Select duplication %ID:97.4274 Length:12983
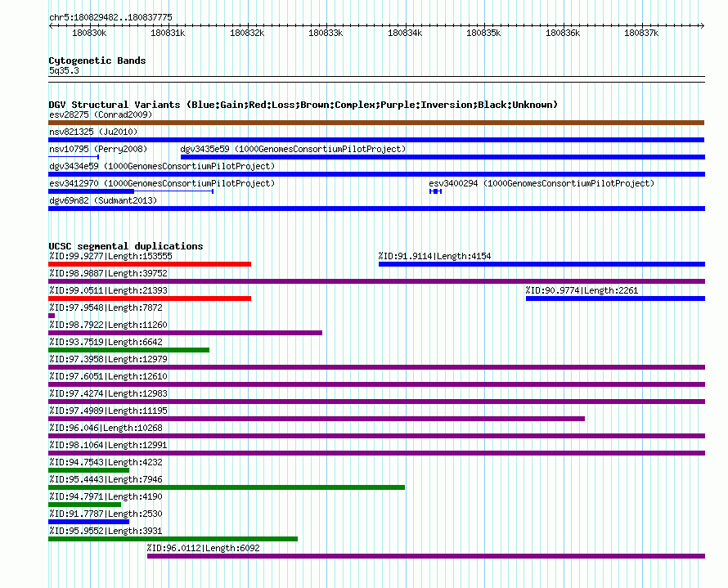Viewport: 728px width, 588px height. coord(376,402)
